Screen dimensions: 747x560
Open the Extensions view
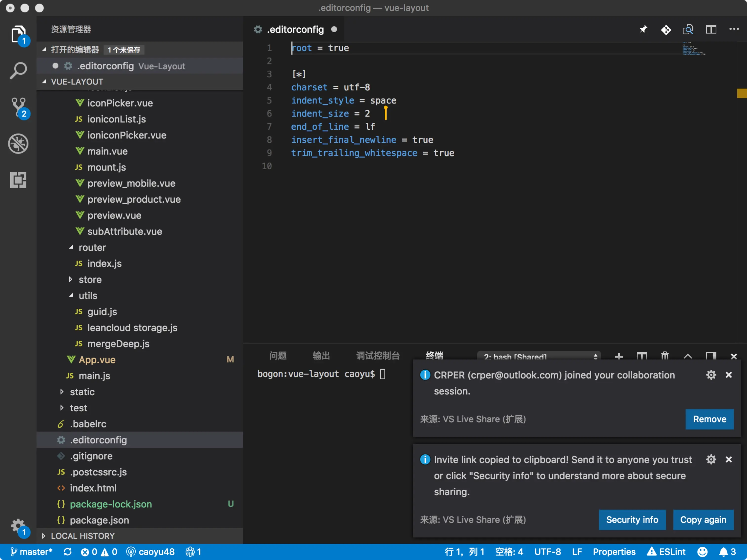pyautogui.click(x=18, y=180)
